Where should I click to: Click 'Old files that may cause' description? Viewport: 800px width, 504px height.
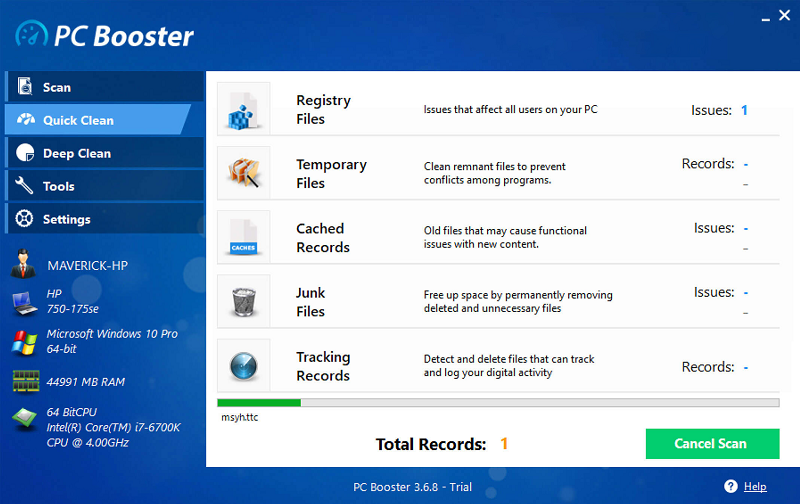(x=505, y=237)
